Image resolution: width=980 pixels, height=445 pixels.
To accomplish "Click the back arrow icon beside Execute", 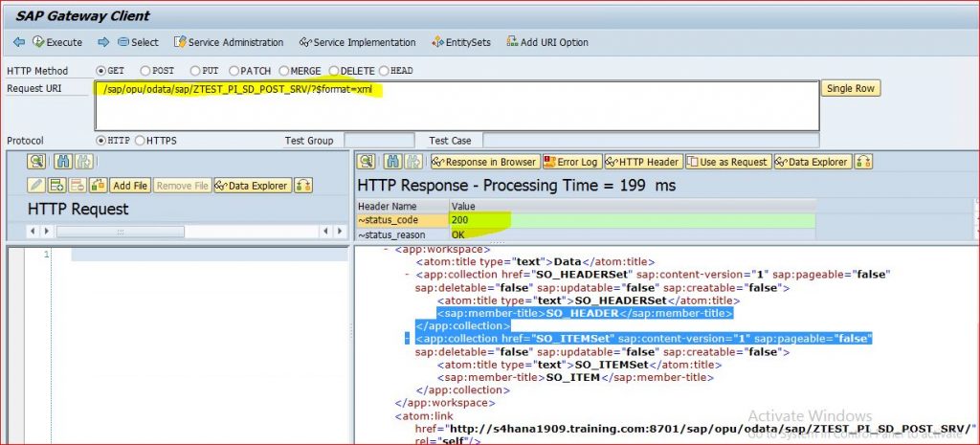I will pos(19,42).
